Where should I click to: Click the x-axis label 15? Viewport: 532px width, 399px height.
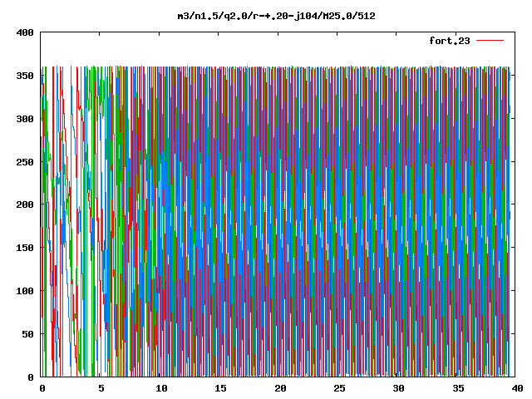(x=220, y=388)
